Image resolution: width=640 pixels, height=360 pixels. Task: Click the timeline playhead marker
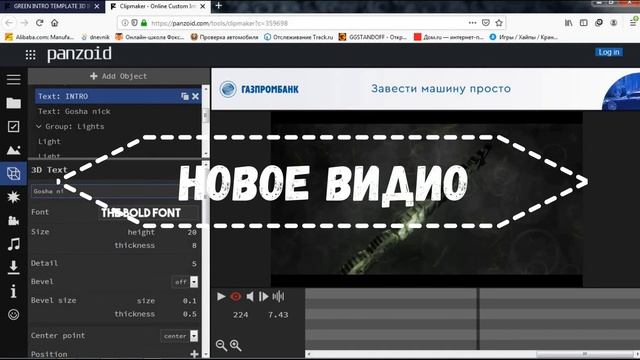pos(478,318)
